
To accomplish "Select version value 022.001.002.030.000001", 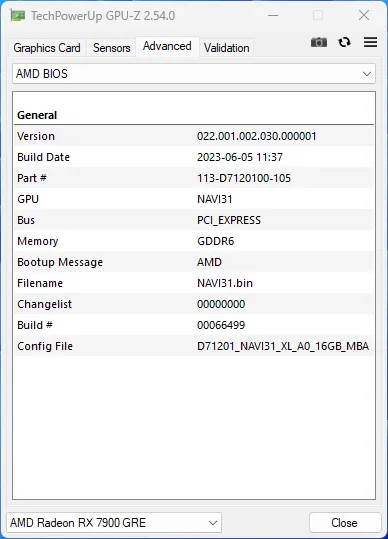I will pyautogui.click(x=256, y=136).
